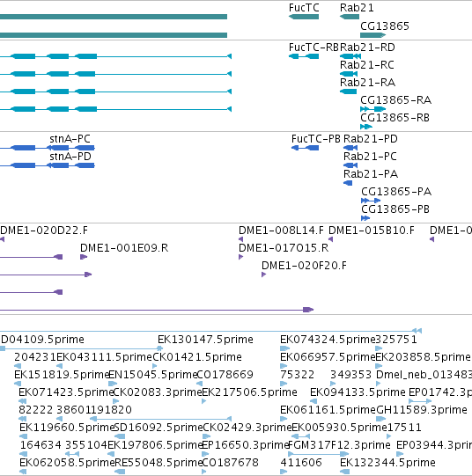Click the FucTC-PB protein glyph
Image resolution: width=472 pixels, height=476 pixels.
click(x=305, y=148)
